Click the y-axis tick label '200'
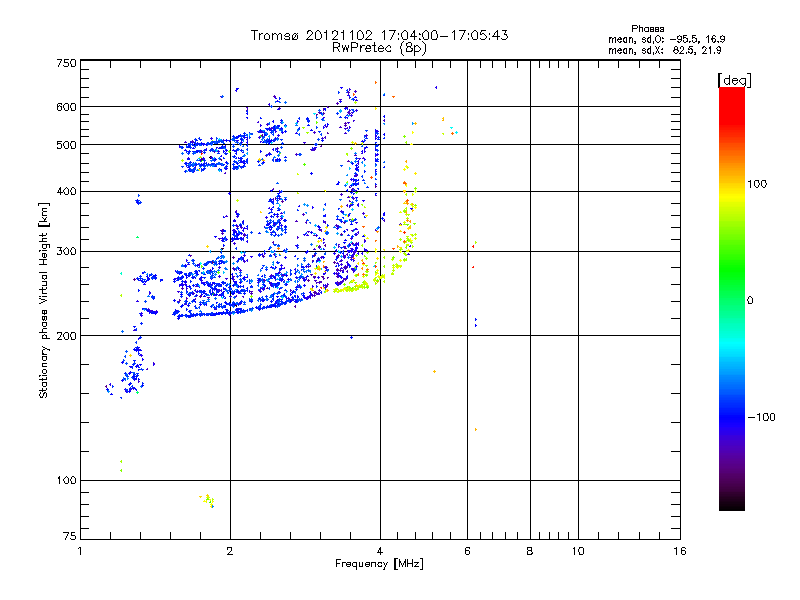Image resolution: width=800 pixels, height=600 pixels. (x=66, y=336)
